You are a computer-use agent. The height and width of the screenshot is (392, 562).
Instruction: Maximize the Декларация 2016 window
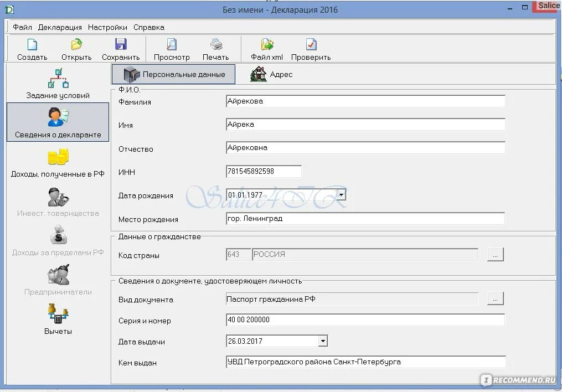(x=525, y=7)
